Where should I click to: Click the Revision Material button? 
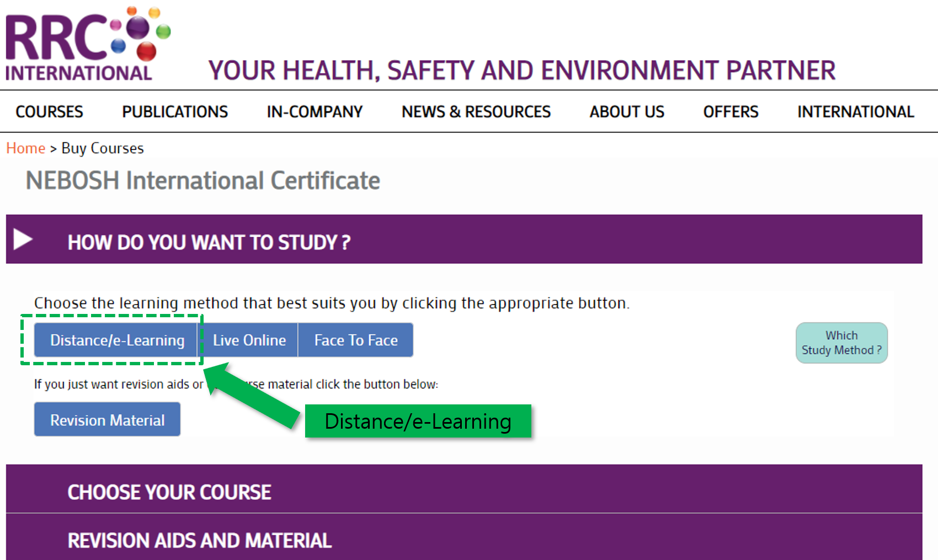[107, 419]
